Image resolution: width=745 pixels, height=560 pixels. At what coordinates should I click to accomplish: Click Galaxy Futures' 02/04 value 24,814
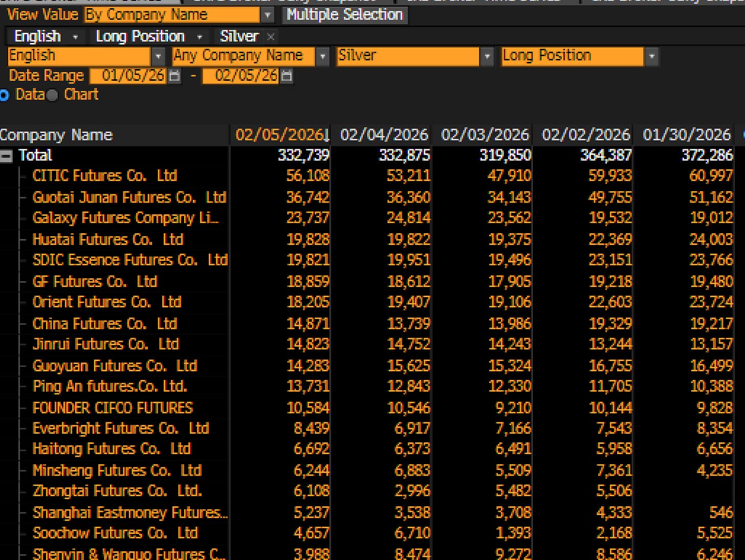coord(408,218)
